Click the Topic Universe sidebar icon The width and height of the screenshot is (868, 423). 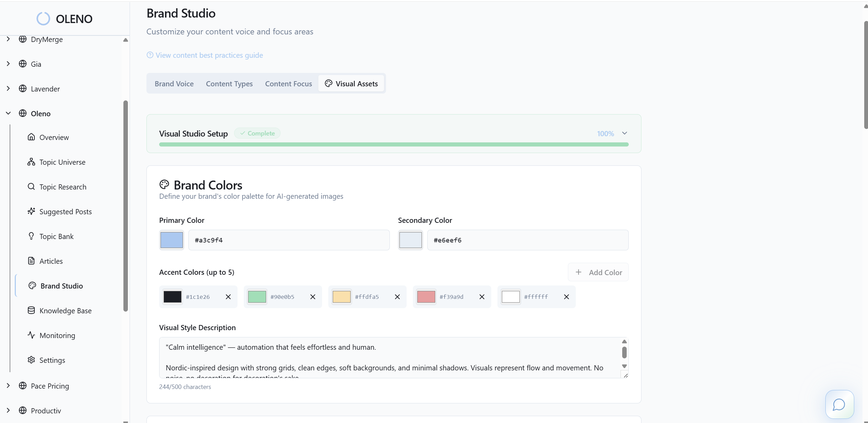[31, 162]
